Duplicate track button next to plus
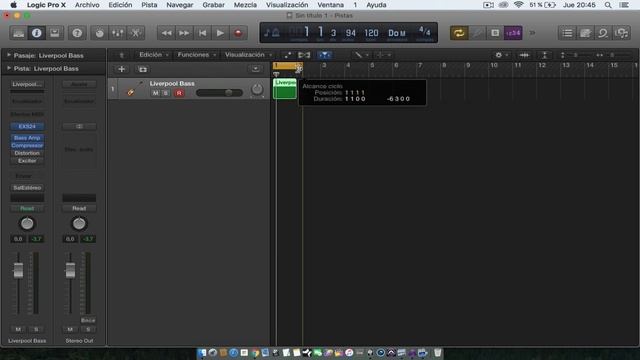The height and width of the screenshot is (360, 640). click(x=142, y=69)
